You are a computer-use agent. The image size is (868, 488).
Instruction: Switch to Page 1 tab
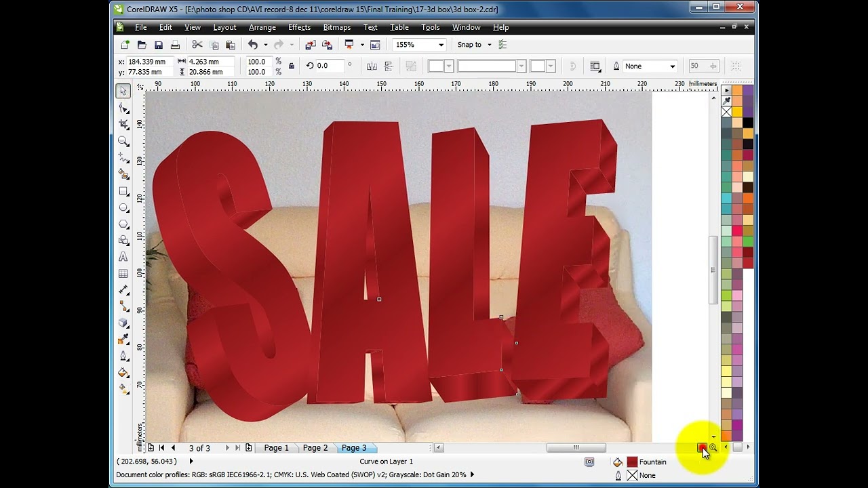277,448
